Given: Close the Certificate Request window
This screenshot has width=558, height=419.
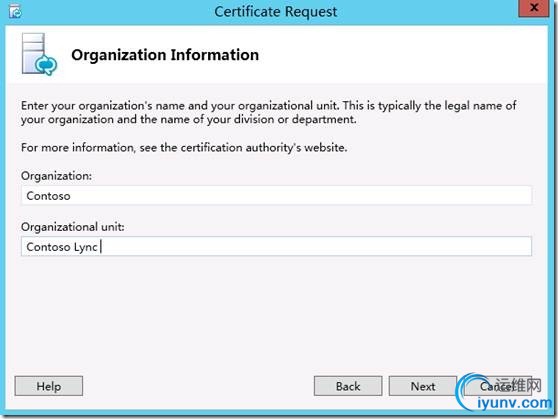Looking at the screenshot, I should tap(533, 8).
